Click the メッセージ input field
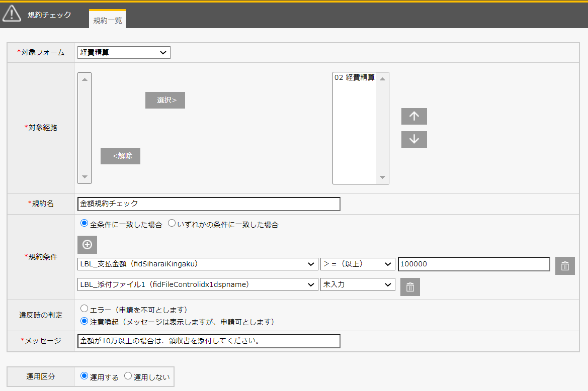This screenshot has width=588, height=391. point(209,341)
